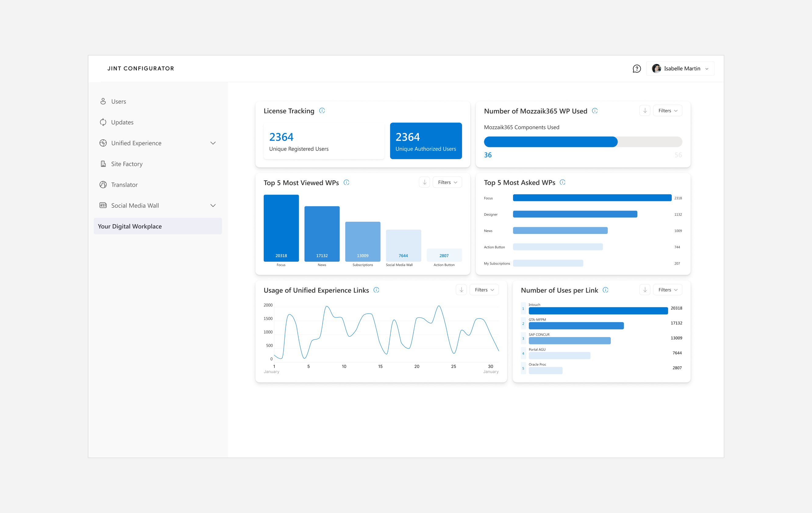
Task: Download the Usage of Unified Experience Links chart
Action: coord(461,290)
